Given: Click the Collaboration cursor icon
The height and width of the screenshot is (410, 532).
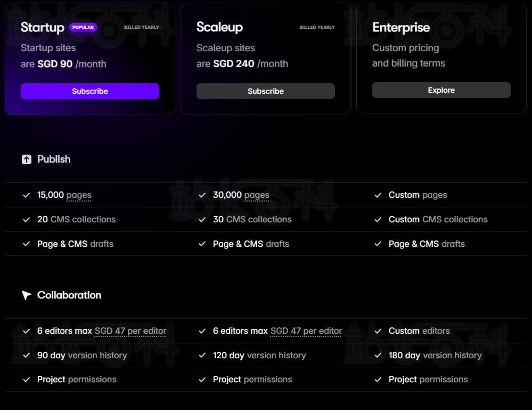Looking at the screenshot, I should [27, 295].
